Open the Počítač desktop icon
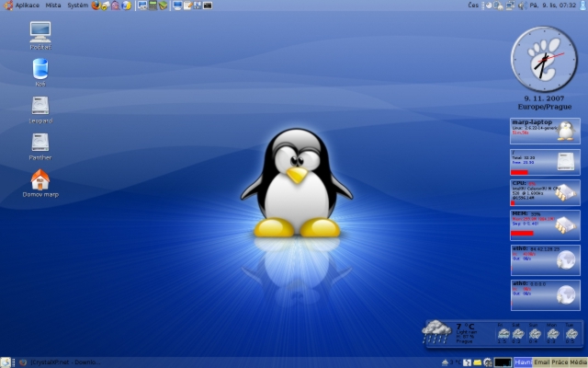588x368 pixels. point(40,36)
